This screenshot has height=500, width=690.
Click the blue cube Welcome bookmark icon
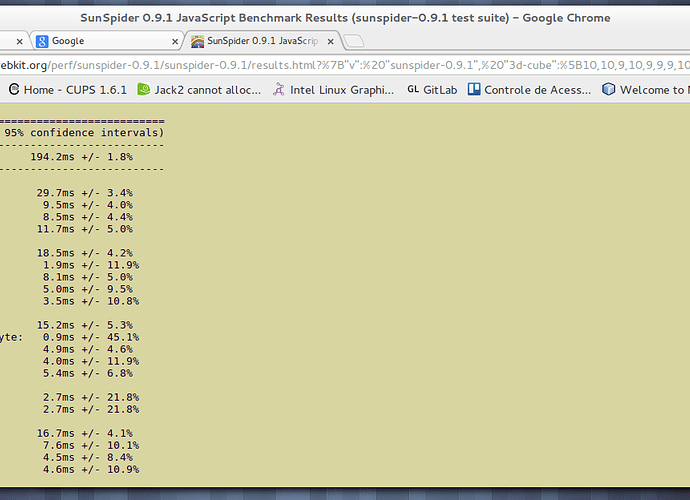click(609, 89)
